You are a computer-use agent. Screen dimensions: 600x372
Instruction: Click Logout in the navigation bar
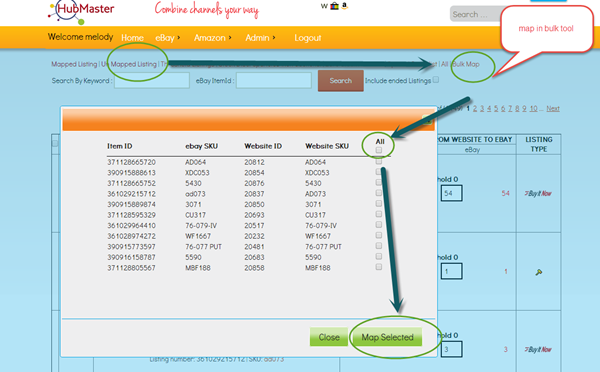coord(308,38)
